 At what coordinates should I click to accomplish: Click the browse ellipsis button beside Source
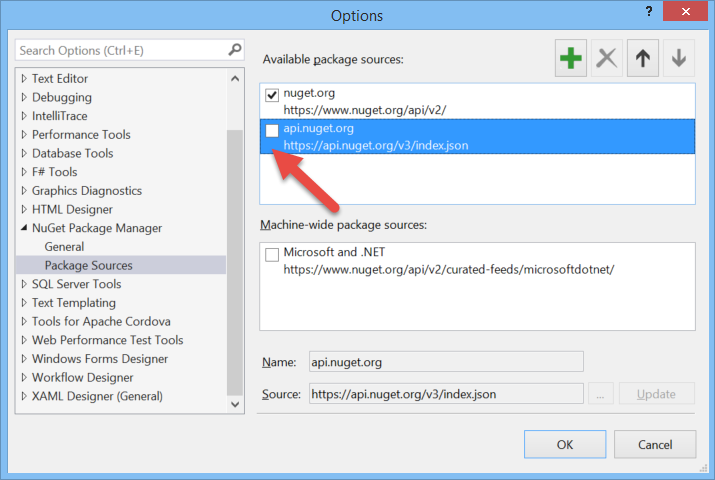click(x=601, y=394)
